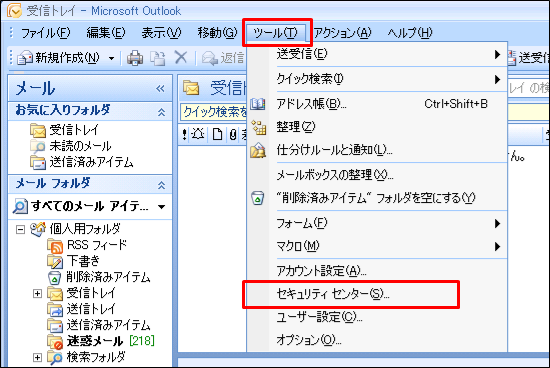The height and width of the screenshot is (368, 550).
Task: Choose メールボックスの整理(X)... menu item
Action: [377, 175]
